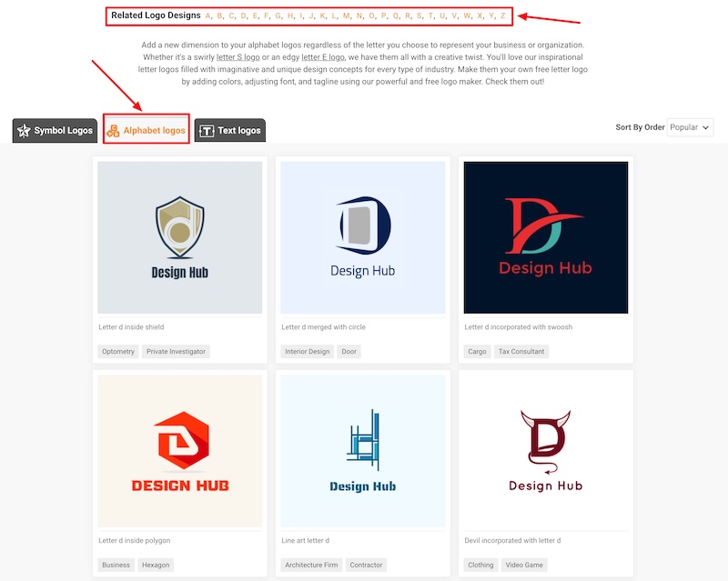Switch to the Alphabet logos tab

point(147,130)
